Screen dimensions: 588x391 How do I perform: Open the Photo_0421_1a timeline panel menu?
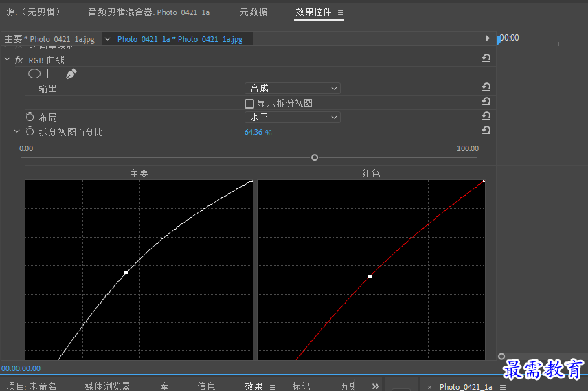coord(503,387)
